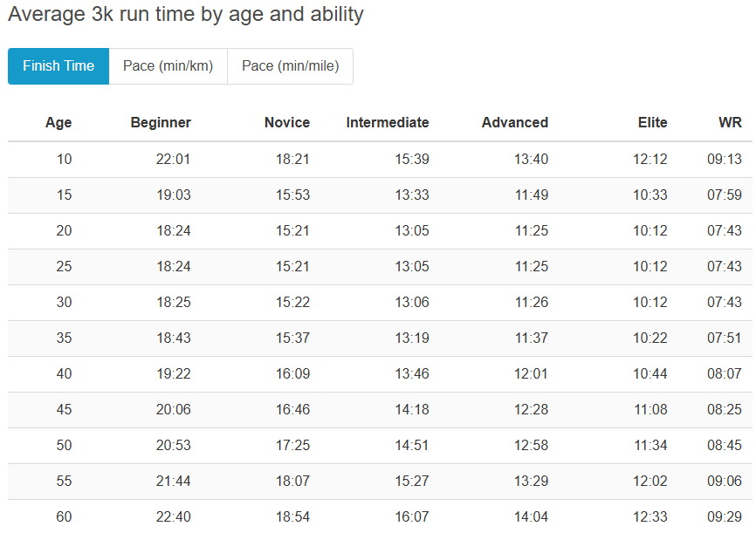Select the Finish Time tab
The image size is (756, 533).
(x=58, y=66)
